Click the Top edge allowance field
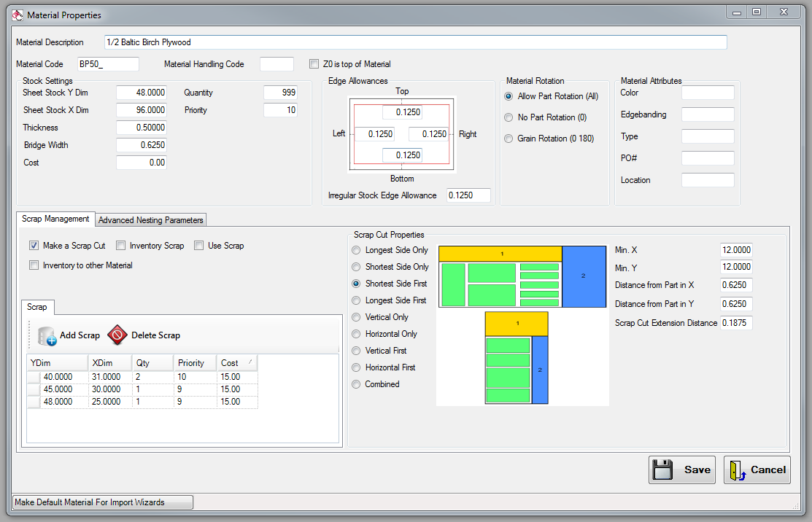 [x=402, y=112]
